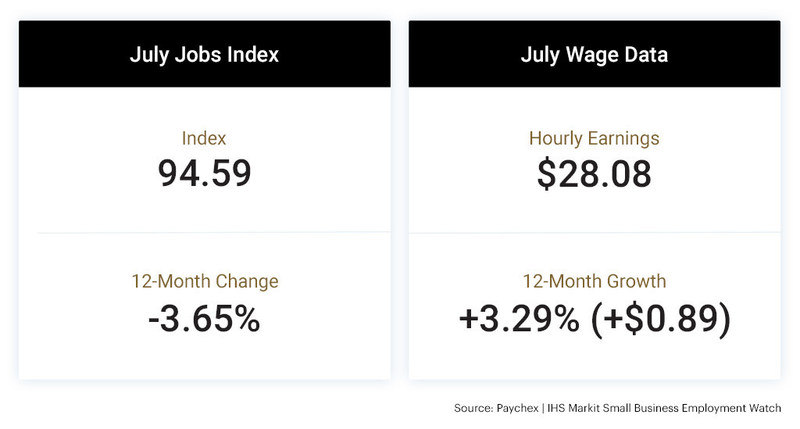Click the July Wage Data header
This screenshot has height=429, width=800.
coord(594,54)
